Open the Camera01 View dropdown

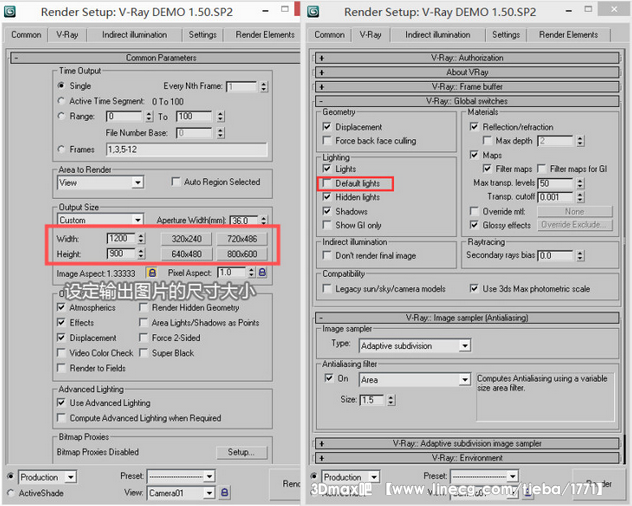(x=181, y=493)
